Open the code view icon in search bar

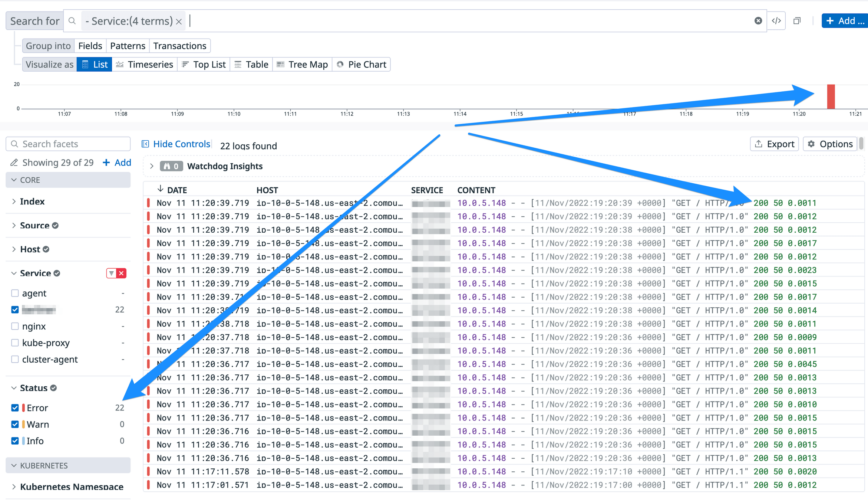click(776, 21)
